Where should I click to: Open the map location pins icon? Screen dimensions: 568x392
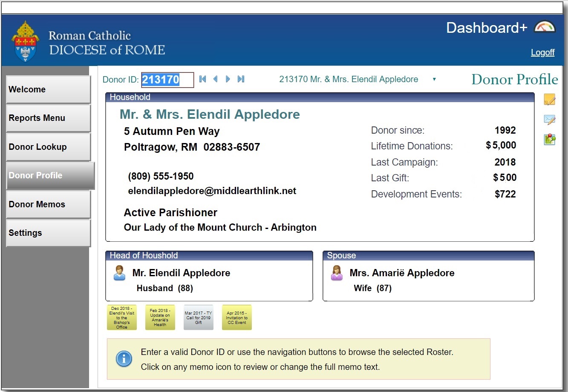point(550,139)
